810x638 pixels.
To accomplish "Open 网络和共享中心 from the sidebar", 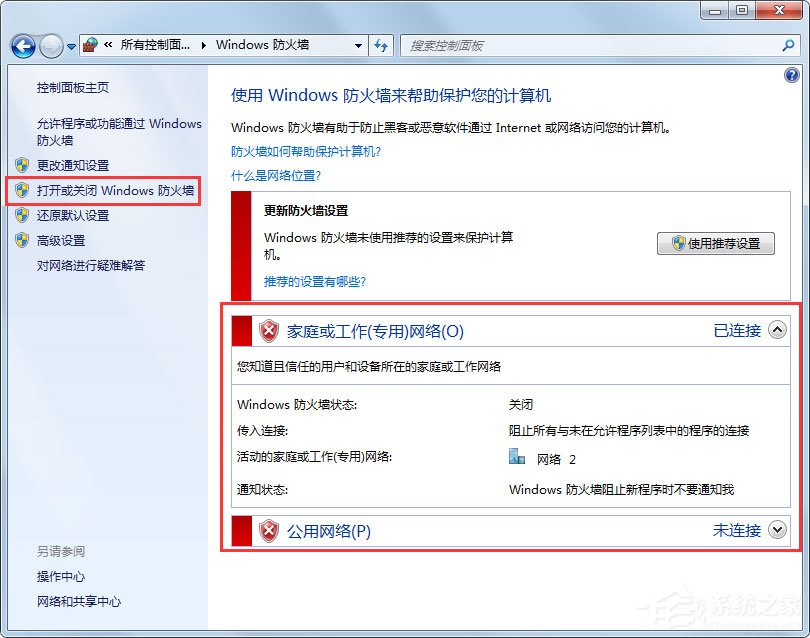I will pos(78,602).
